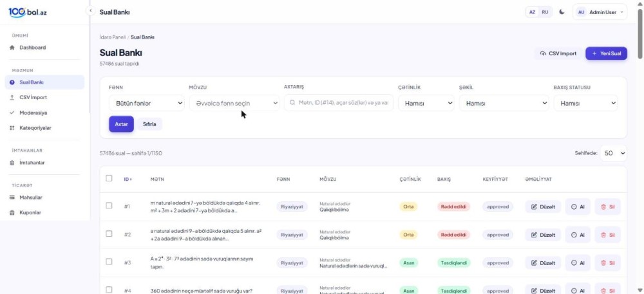Screen dimensions: 644x294
Task: Open Kateqoriyalar from the sidebar
Action: tap(45, 128)
